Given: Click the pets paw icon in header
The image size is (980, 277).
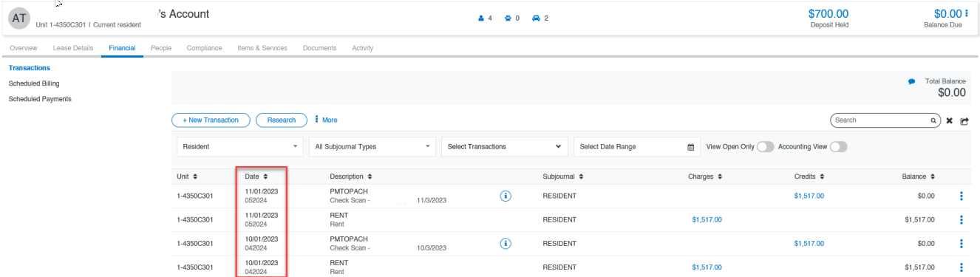Looking at the screenshot, I should click(508, 18).
